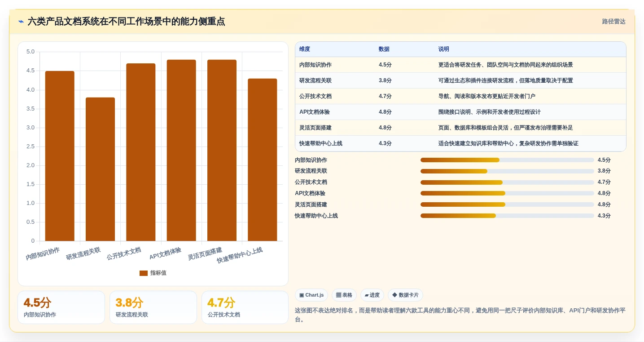Viewport: 644px width, 342px height.
Task: Select the 灵活页面搭建 table row name
Action: point(315,128)
